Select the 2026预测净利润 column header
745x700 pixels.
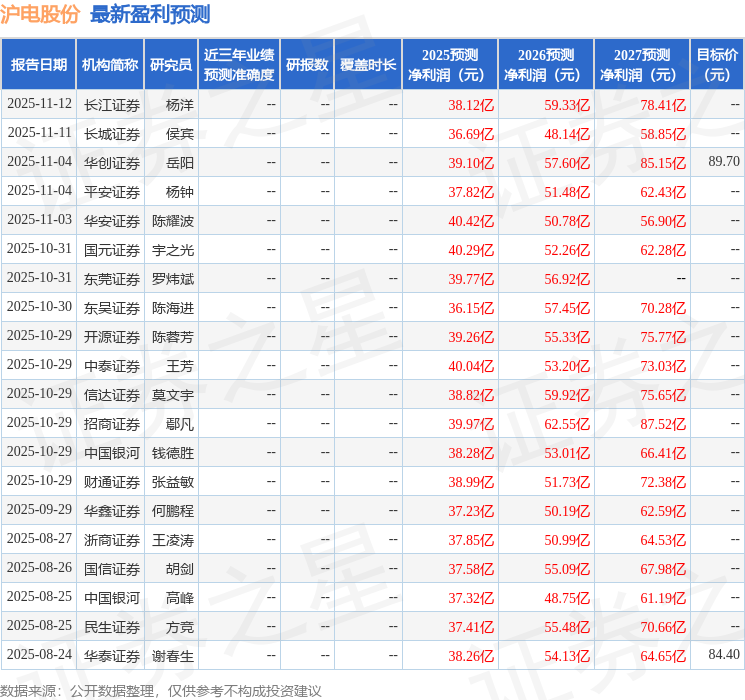546,64
